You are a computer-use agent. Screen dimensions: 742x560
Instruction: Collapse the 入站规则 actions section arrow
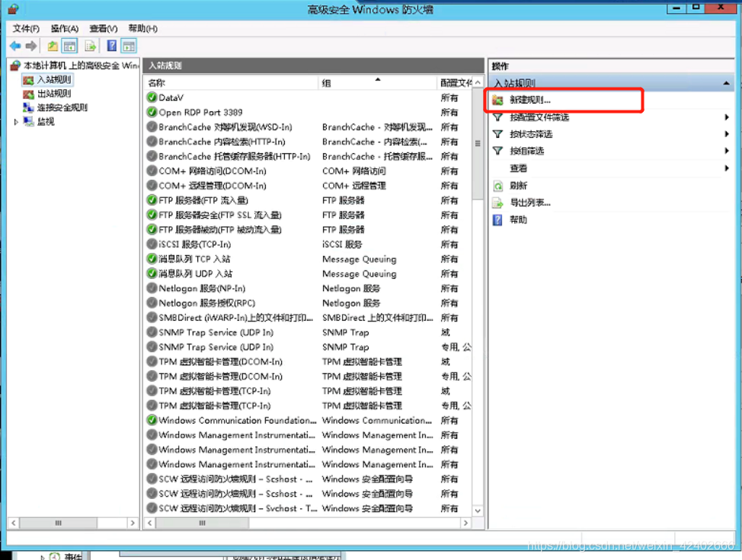point(727,83)
